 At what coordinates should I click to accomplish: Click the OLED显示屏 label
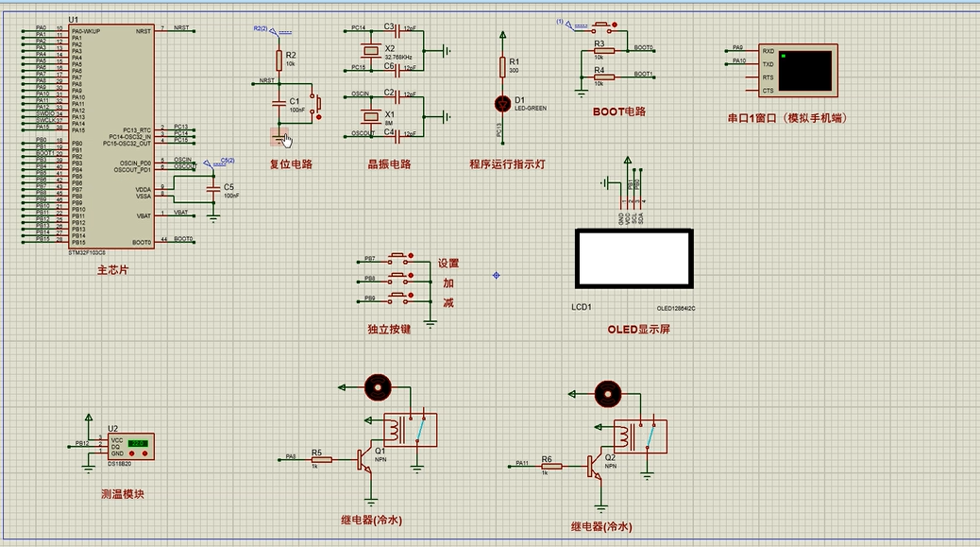[x=639, y=330]
